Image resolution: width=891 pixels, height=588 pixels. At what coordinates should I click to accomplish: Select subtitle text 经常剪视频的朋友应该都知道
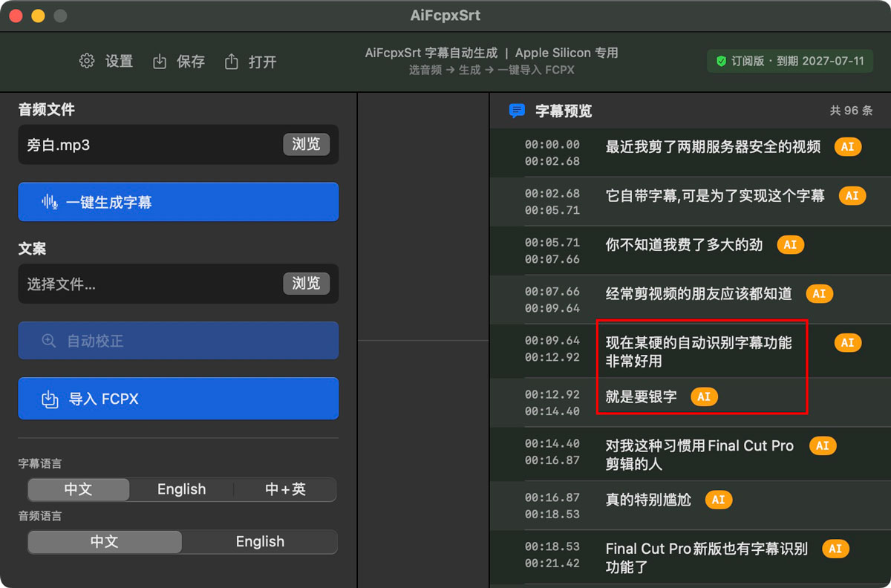click(699, 294)
